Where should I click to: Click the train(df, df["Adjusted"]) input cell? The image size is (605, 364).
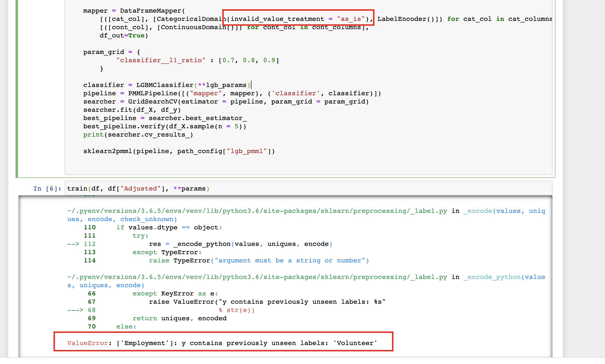(138, 189)
